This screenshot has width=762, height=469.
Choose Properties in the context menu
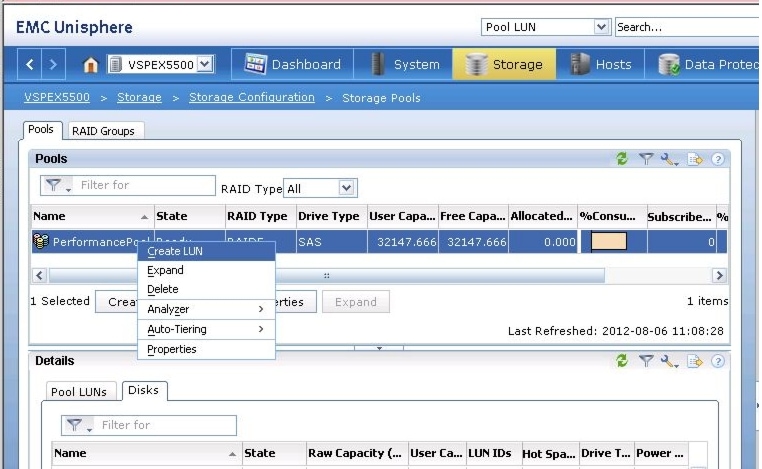[x=207, y=349]
